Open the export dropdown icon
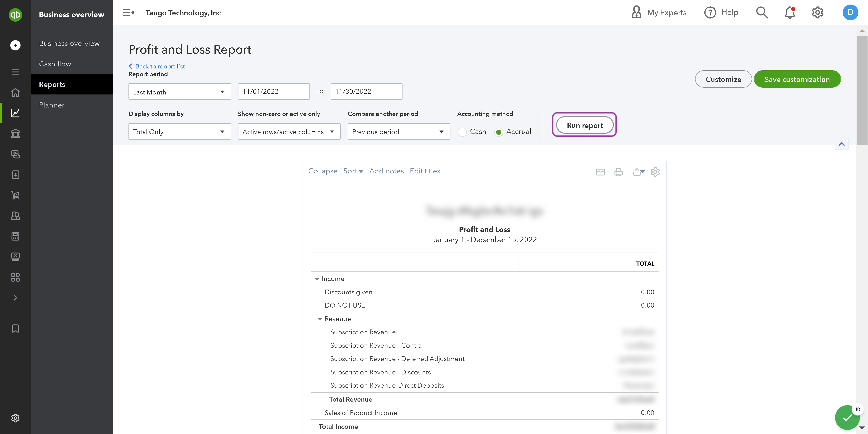 pyautogui.click(x=638, y=172)
